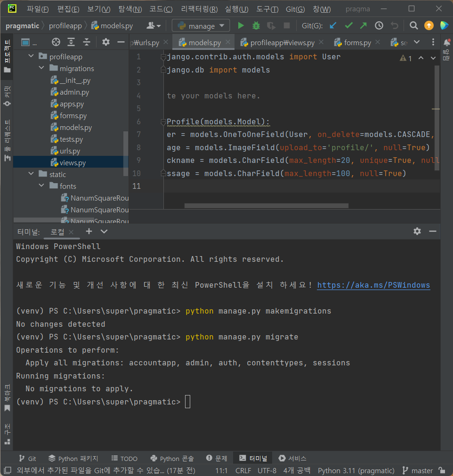The height and width of the screenshot is (476, 453).
Task: Toggle the Bookmarks side tool window
Action: 7,398
